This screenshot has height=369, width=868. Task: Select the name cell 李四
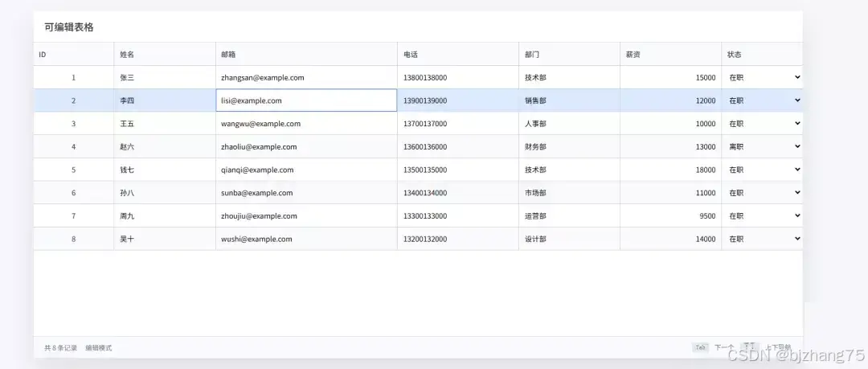(165, 100)
